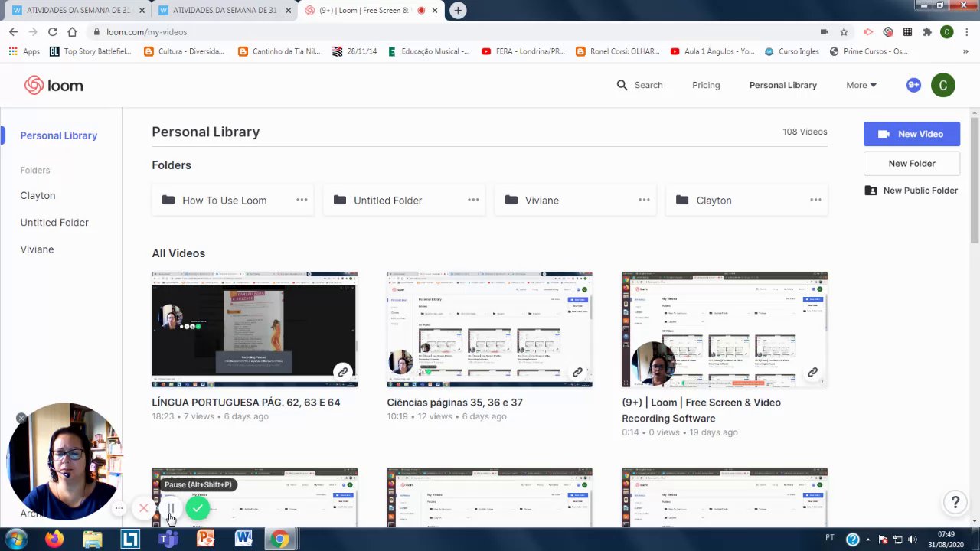Image resolution: width=980 pixels, height=551 pixels.
Task: Cancel the recording with the red X
Action: tap(143, 508)
